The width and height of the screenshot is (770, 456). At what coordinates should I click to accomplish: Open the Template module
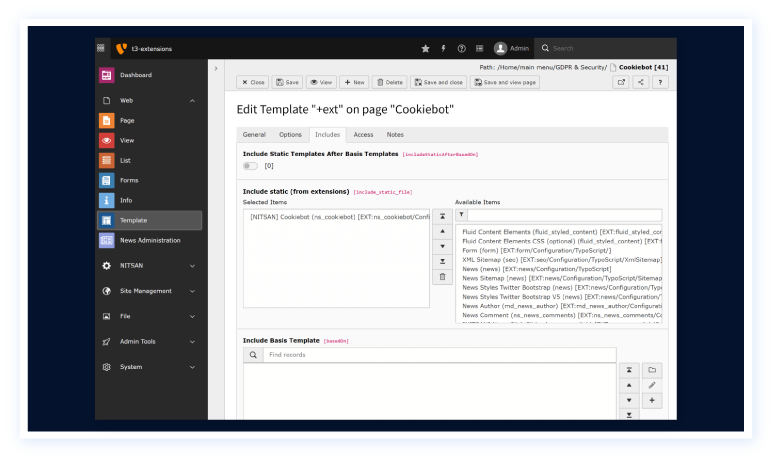pos(150,220)
